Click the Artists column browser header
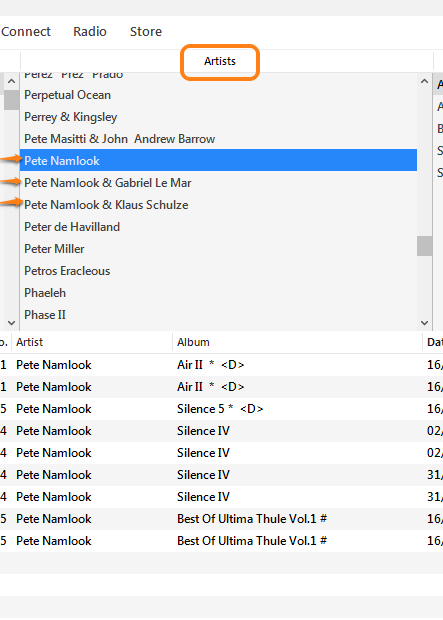443x620 pixels. click(x=220, y=61)
